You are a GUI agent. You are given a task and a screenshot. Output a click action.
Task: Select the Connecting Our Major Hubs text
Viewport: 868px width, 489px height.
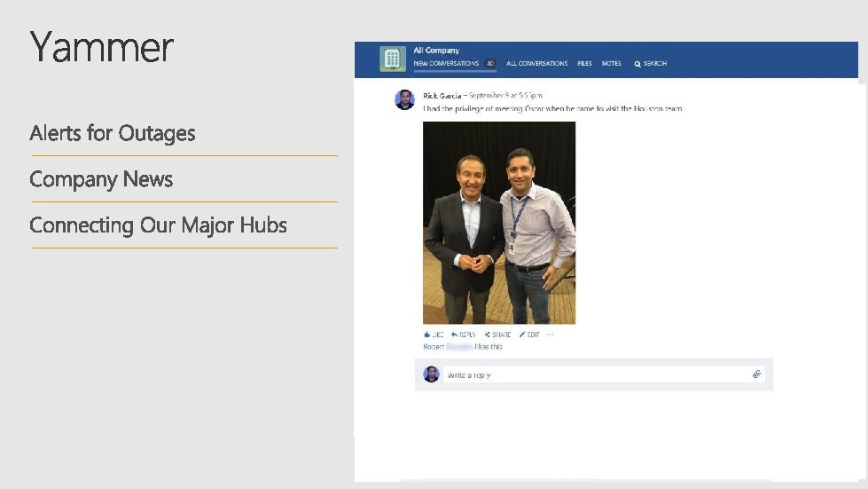159,225
